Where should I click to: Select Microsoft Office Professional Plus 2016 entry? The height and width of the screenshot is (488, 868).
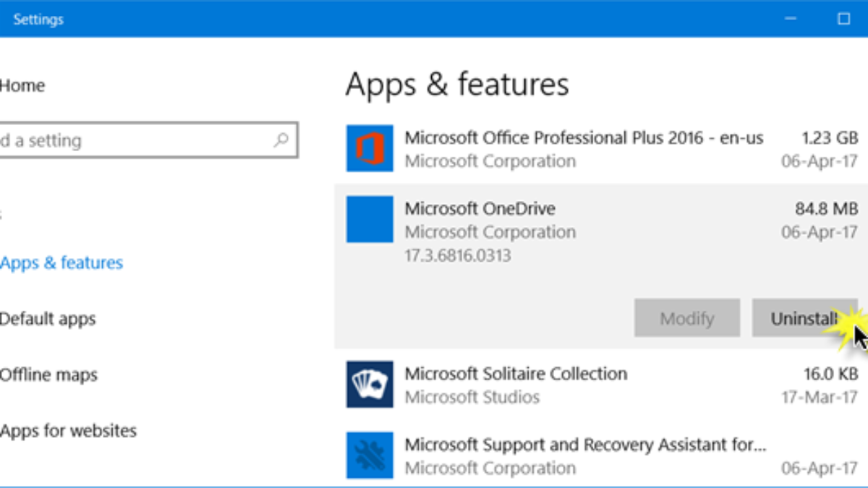584,137
